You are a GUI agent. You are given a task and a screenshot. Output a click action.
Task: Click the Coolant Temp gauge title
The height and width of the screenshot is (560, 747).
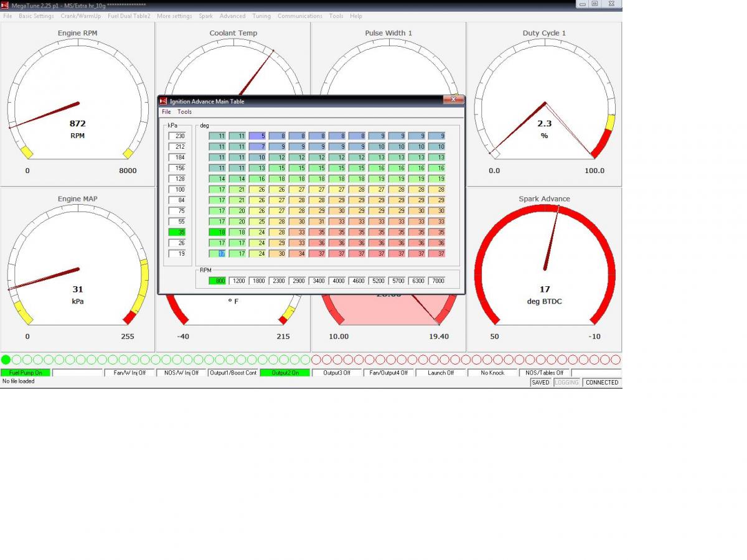(x=233, y=33)
